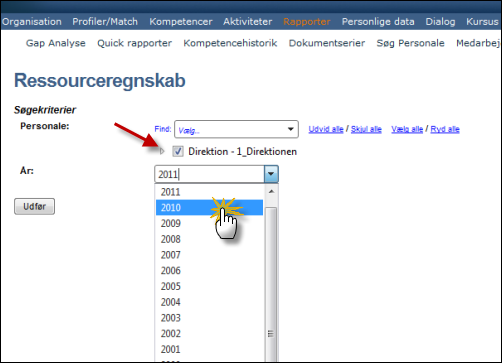
Task: Click the Udvid alle link
Action: point(326,129)
